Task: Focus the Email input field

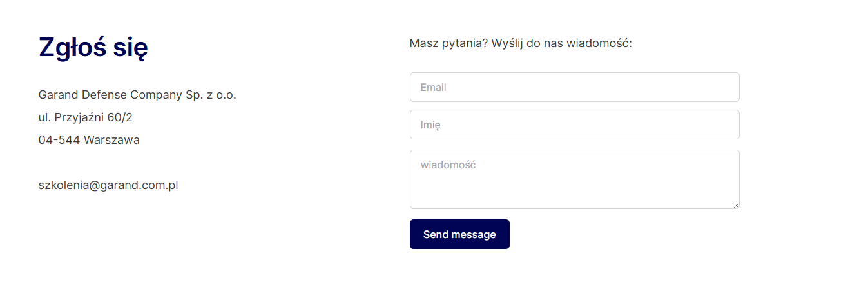Action: coord(574,87)
